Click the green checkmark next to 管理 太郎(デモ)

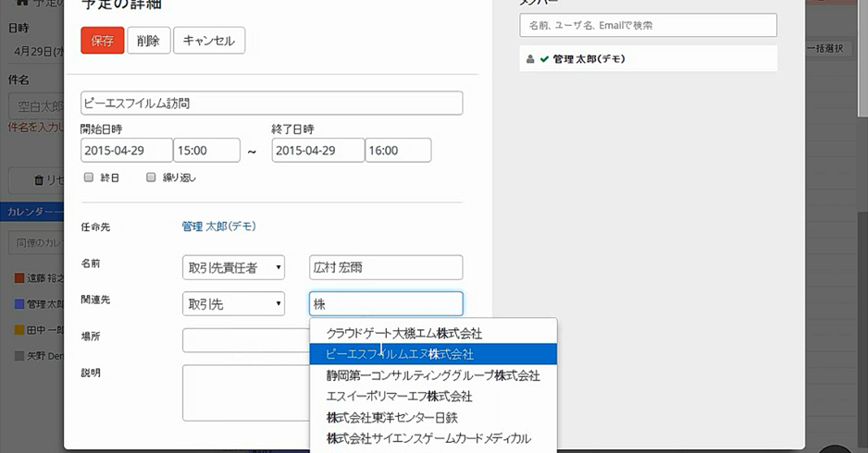click(544, 59)
